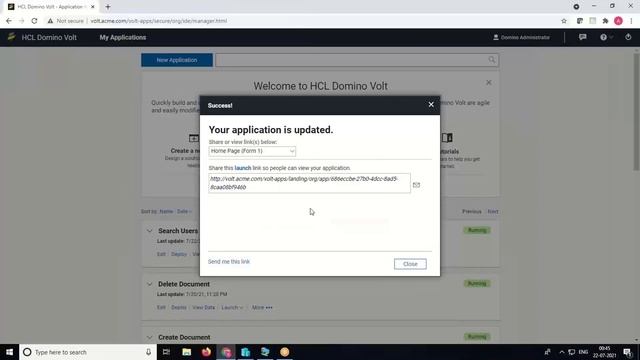Open Firefox from the taskbar
The width and height of the screenshot is (640, 360).
pyautogui.click(x=206, y=352)
